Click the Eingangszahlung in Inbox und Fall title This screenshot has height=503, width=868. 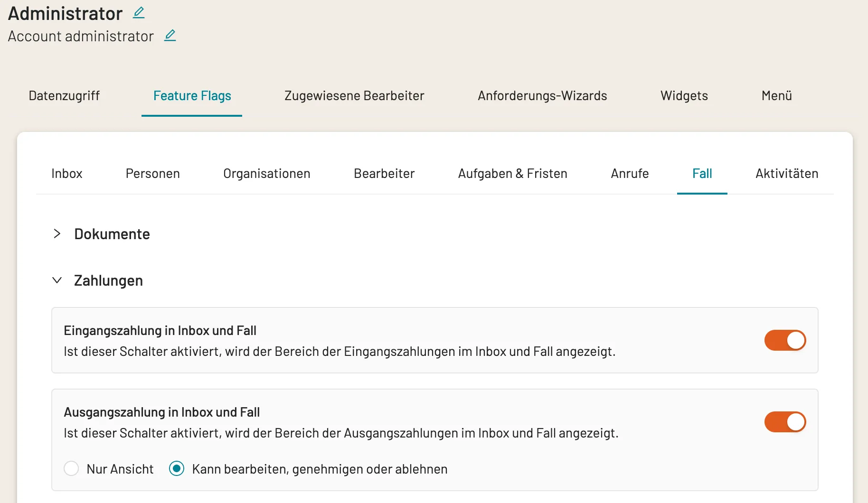pyautogui.click(x=160, y=331)
